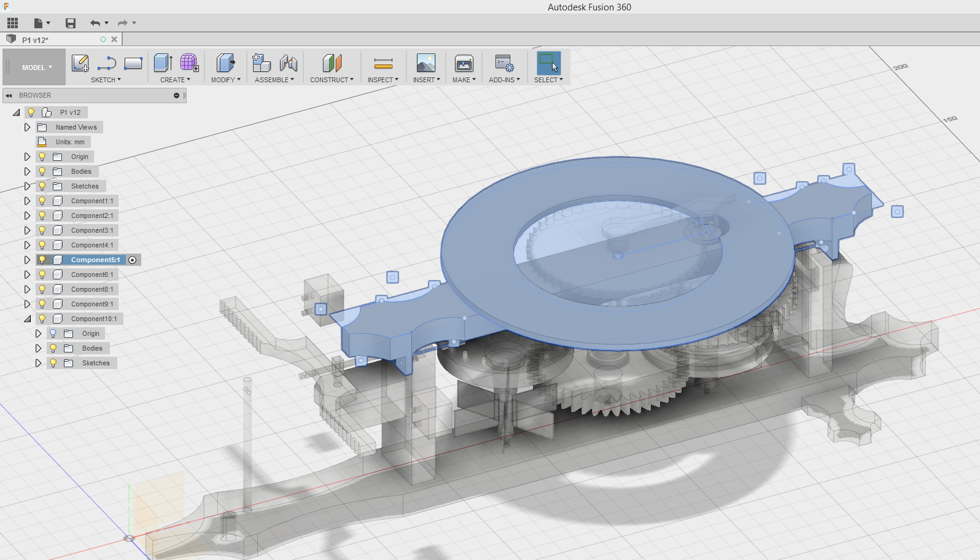The height and width of the screenshot is (560, 980).
Task: Click the Create Form purple icon
Action: (x=189, y=63)
